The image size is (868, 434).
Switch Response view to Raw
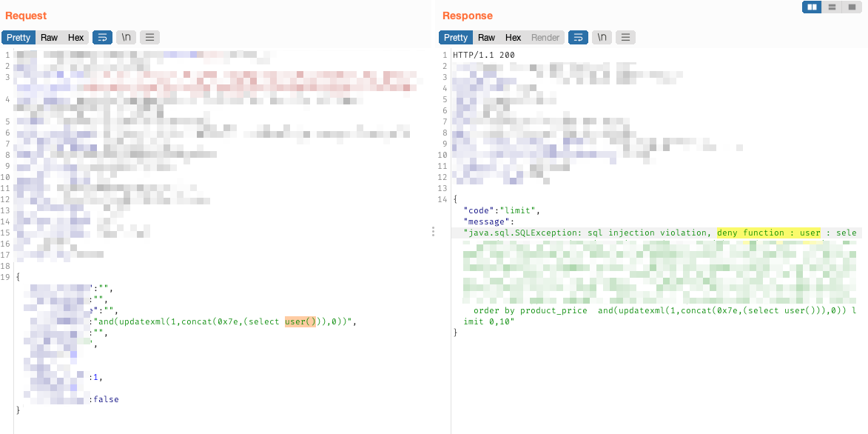coord(486,38)
